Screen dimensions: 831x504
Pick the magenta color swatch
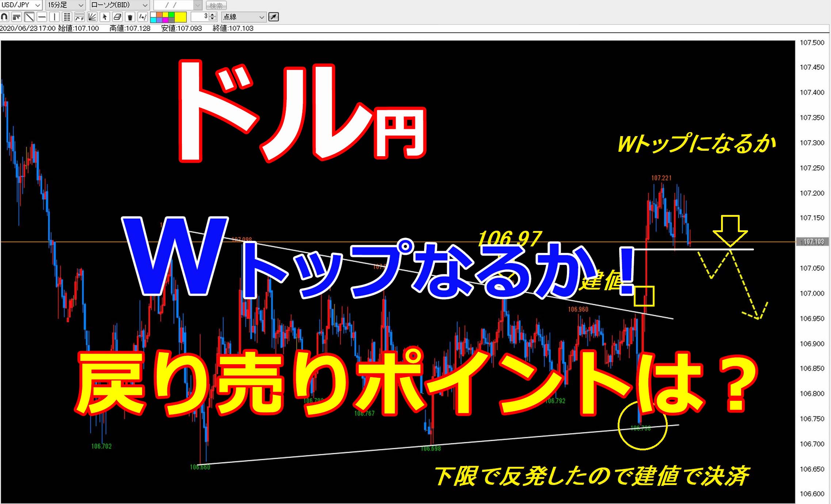pyautogui.click(x=165, y=20)
